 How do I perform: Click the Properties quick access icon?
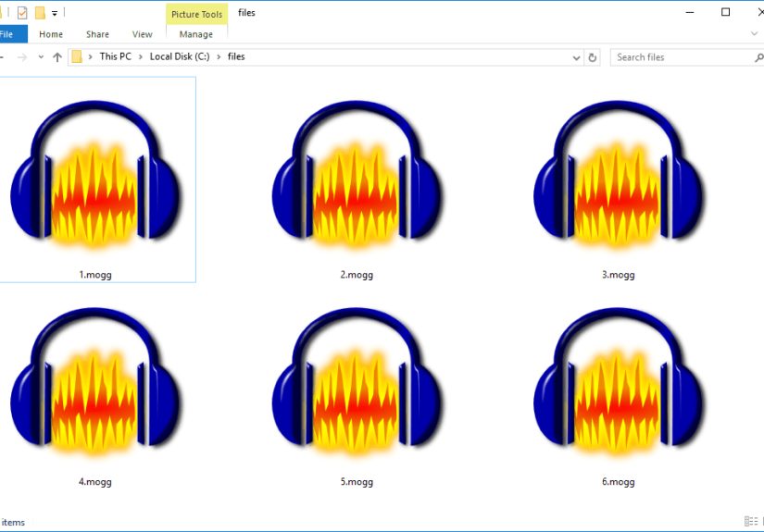(x=22, y=13)
